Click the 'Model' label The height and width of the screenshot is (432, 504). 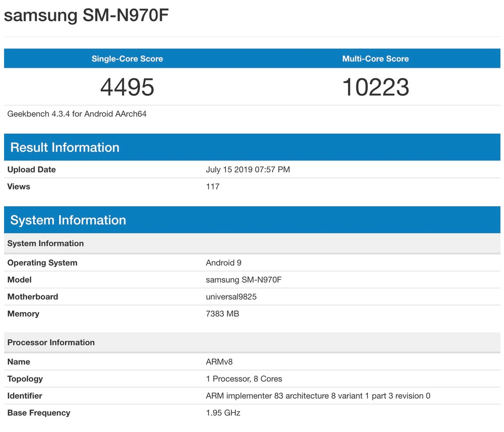coord(19,280)
